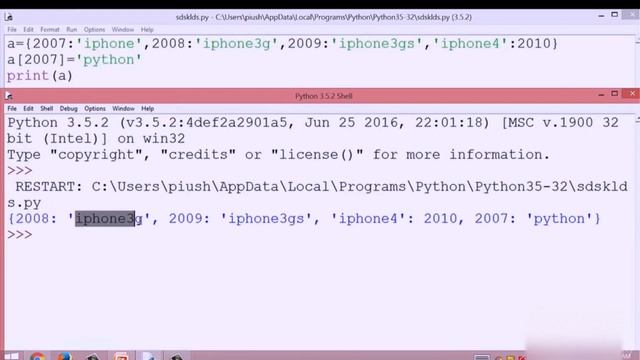
Task: Click the highlighted iphone3 text in shell output
Action: 105,219
